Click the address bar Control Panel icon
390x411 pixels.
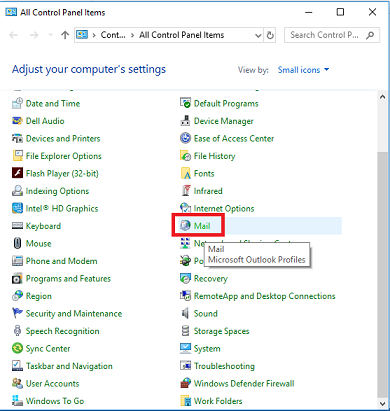pos(82,35)
